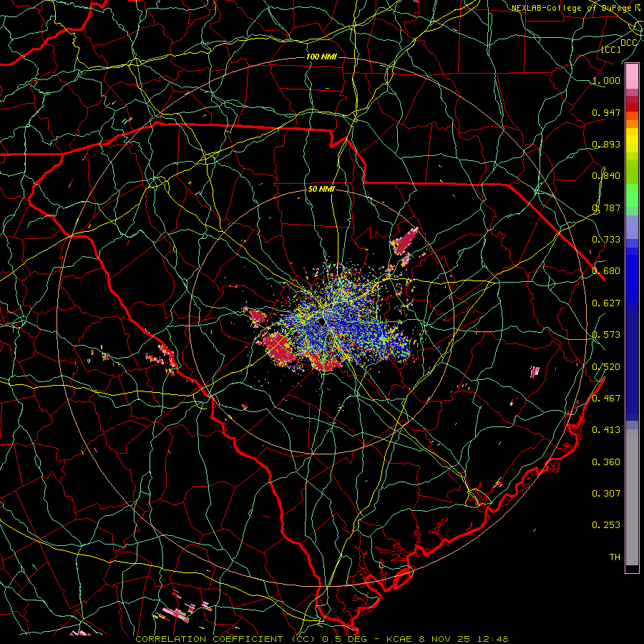Click the crimson echo northeast of the radar

[404, 241]
